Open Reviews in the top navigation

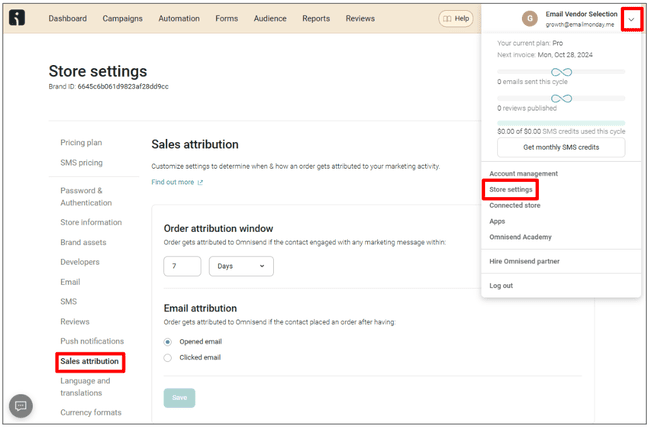point(360,19)
